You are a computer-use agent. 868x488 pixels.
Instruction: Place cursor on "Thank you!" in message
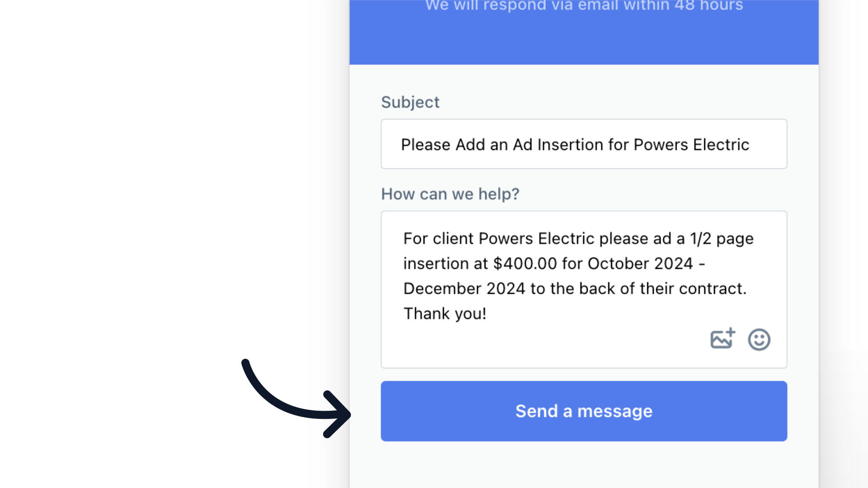pos(445,314)
